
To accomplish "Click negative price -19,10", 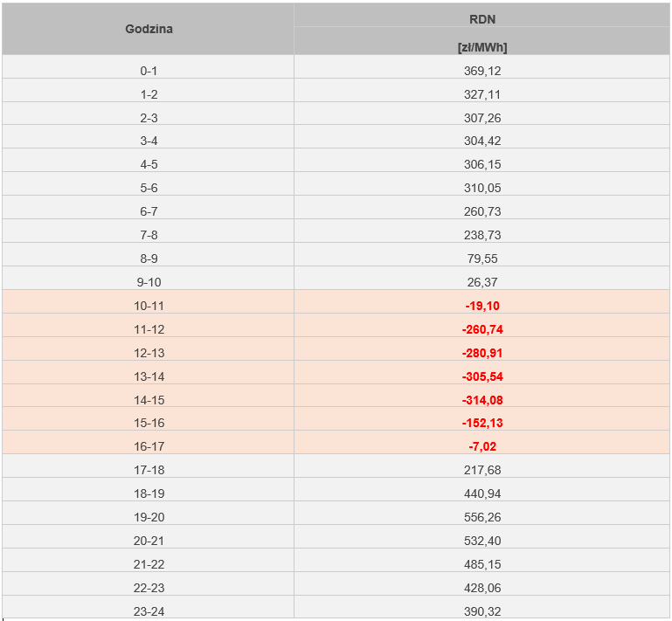I will pos(482,306).
